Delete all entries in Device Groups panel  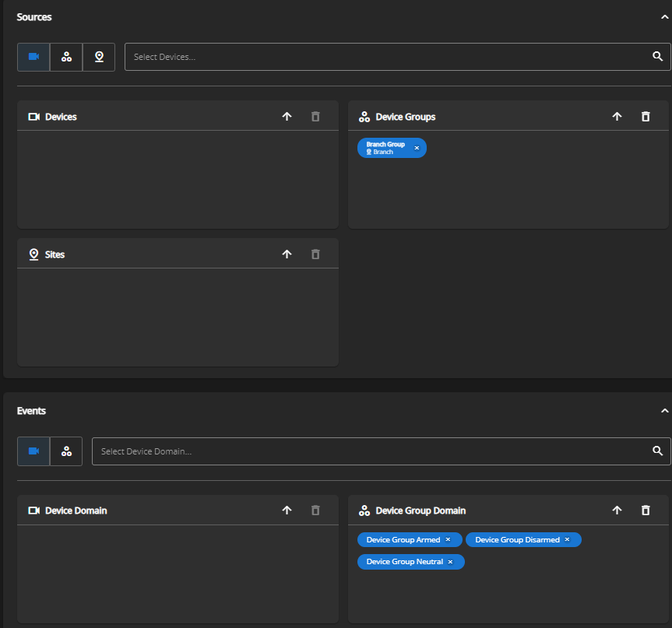(646, 117)
